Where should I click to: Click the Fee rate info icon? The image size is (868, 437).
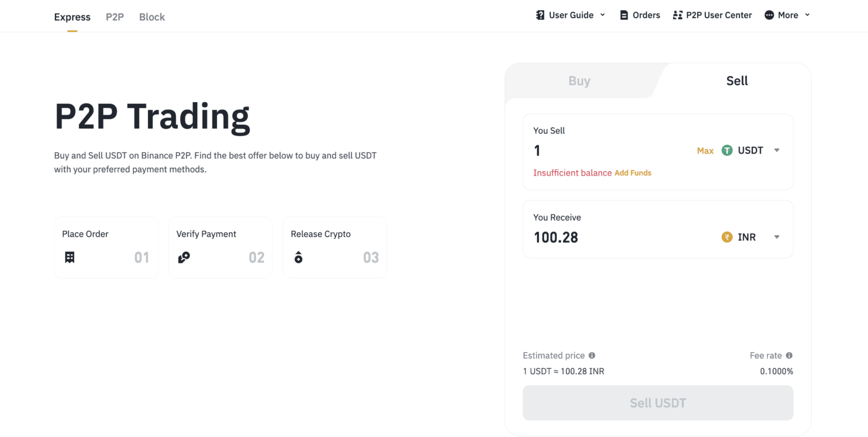click(x=790, y=355)
